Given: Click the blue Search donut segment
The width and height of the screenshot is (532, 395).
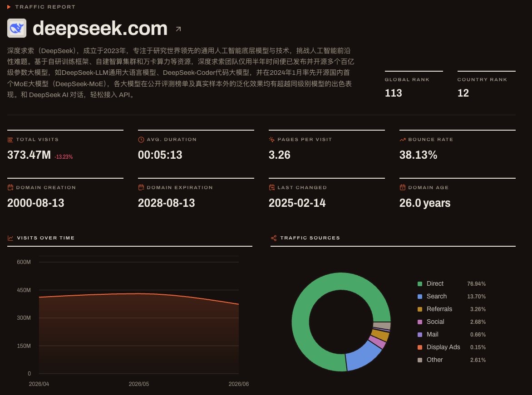Looking at the screenshot, I should pyautogui.click(x=363, y=356).
